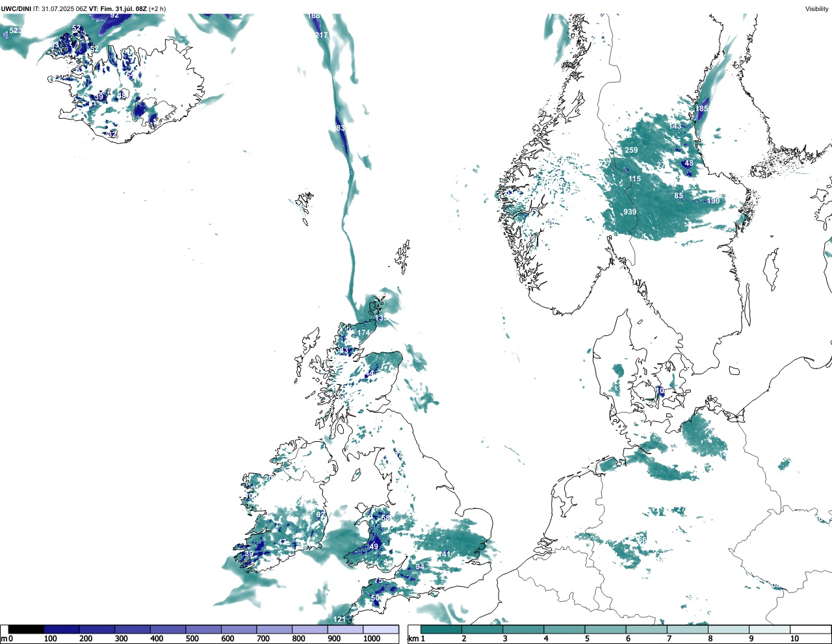Screen dimensions: 832x644
Task: Click the "75" value over southwest England
Action: point(378,581)
